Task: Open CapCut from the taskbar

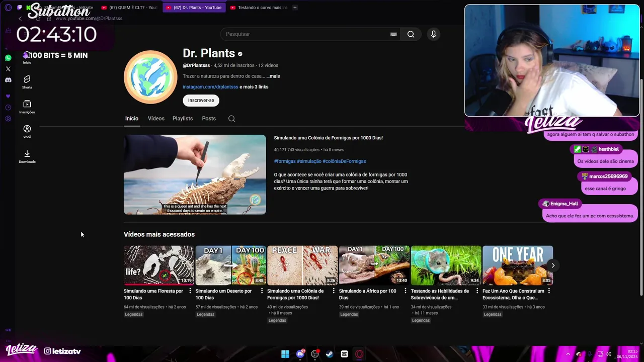Action: (344, 354)
